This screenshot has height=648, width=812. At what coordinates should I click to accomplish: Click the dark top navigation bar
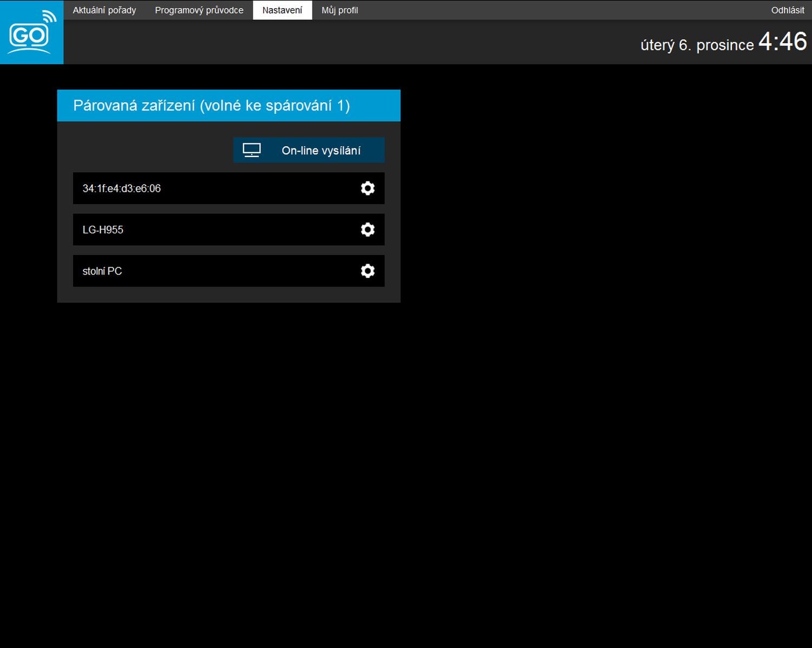point(487,10)
